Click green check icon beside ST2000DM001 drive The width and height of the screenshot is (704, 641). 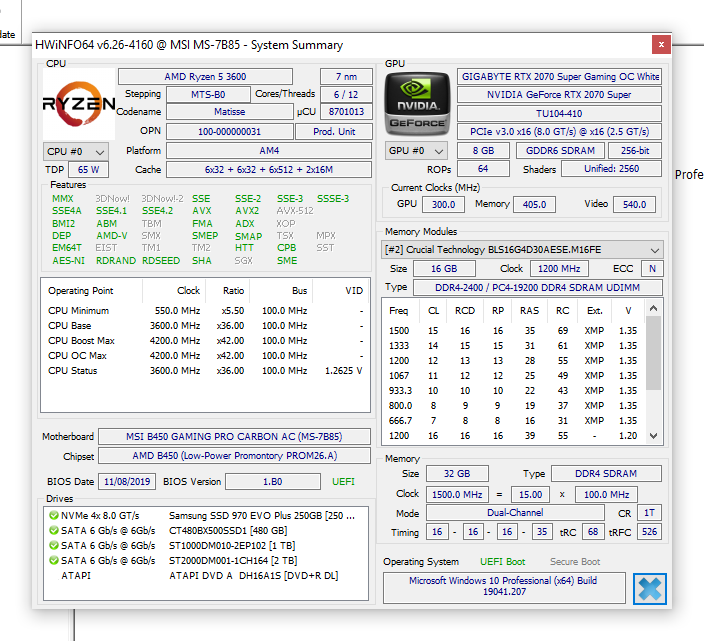(54, 560)
